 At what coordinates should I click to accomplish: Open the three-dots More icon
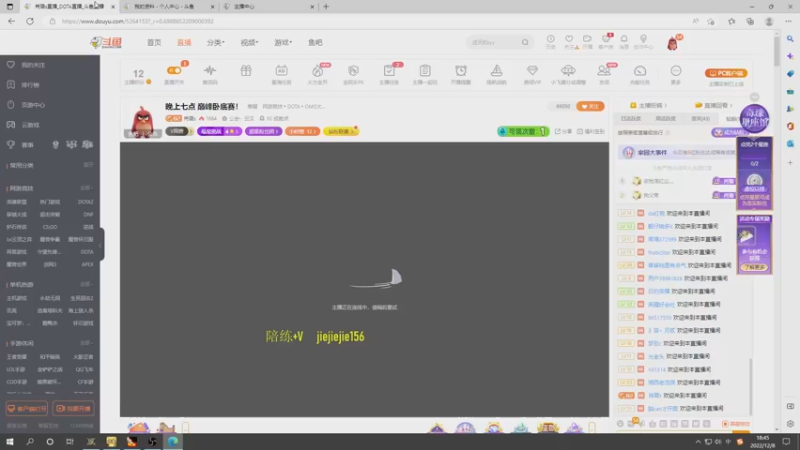[x=676, y=70]
